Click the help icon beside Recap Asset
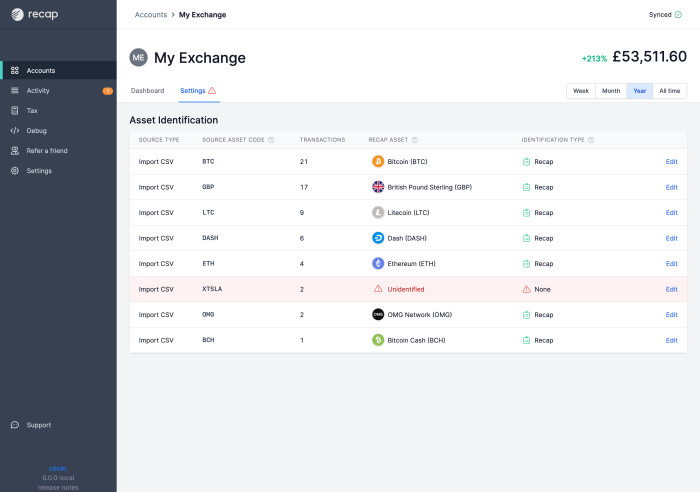 click(x=414, y=140)
